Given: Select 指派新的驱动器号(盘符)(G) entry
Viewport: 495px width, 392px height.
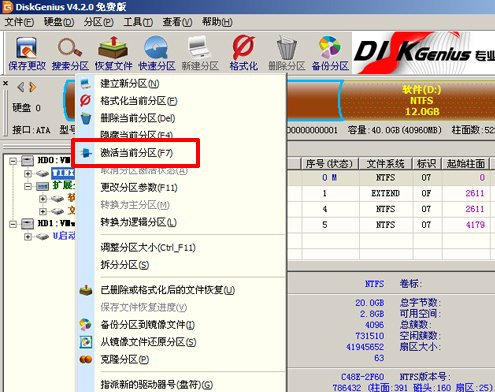Looking at the screenshot, I should pos(181,385).
